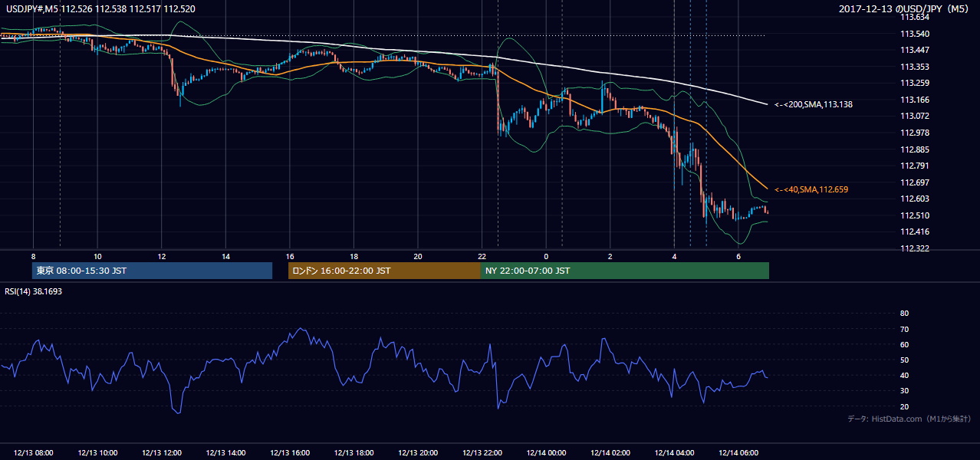Click the 12/13 22:00 time label
Image resolution: width=980 pixels, height=460 pixels.
[482, 453]
